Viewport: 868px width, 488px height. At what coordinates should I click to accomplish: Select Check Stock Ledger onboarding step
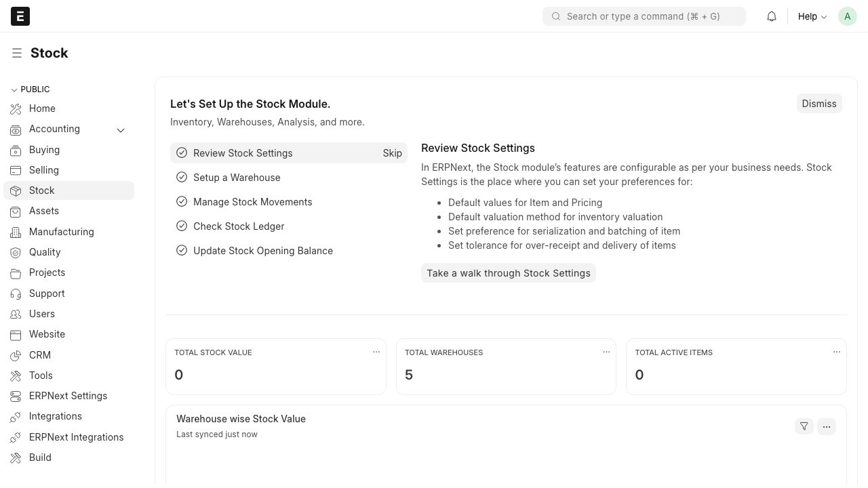[289, 226]
